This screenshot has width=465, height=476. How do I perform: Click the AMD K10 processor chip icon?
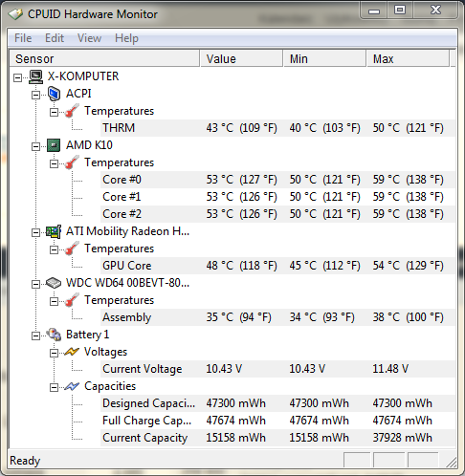(x=54, y=145)
